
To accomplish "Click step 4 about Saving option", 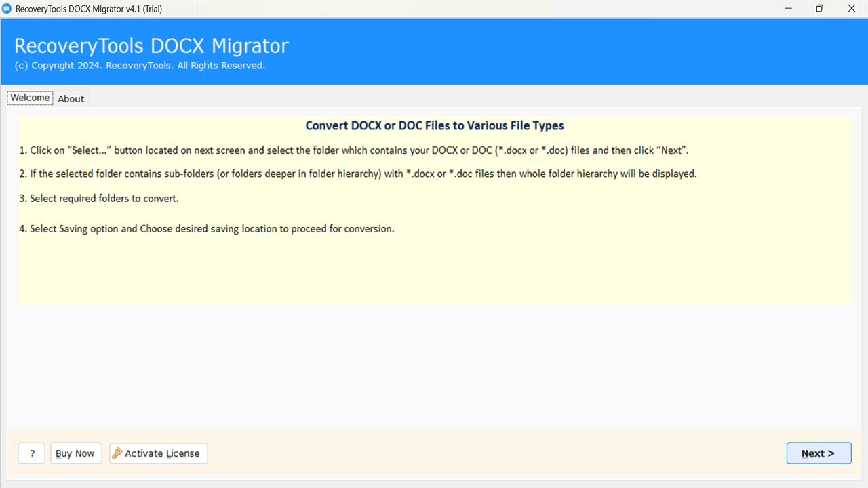I will coord(207,229).
